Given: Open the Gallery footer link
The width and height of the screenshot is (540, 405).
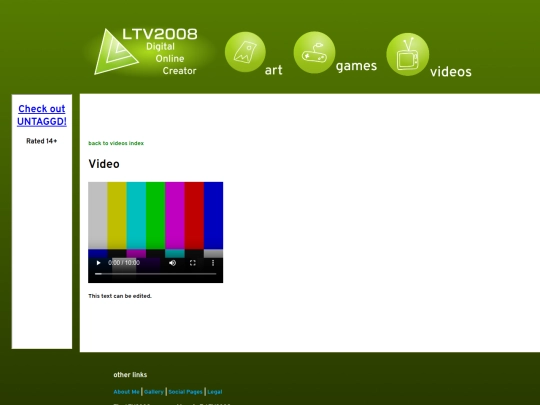Looking at the screenshot, I should [154, 392].
